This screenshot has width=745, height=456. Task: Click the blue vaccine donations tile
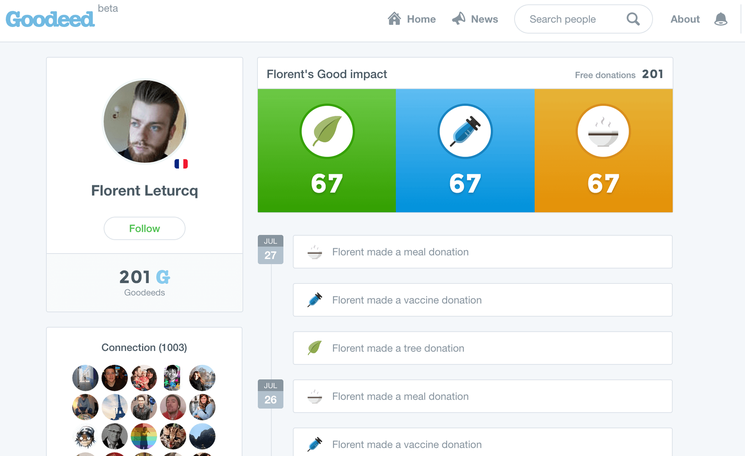click(x=465, y=151)
